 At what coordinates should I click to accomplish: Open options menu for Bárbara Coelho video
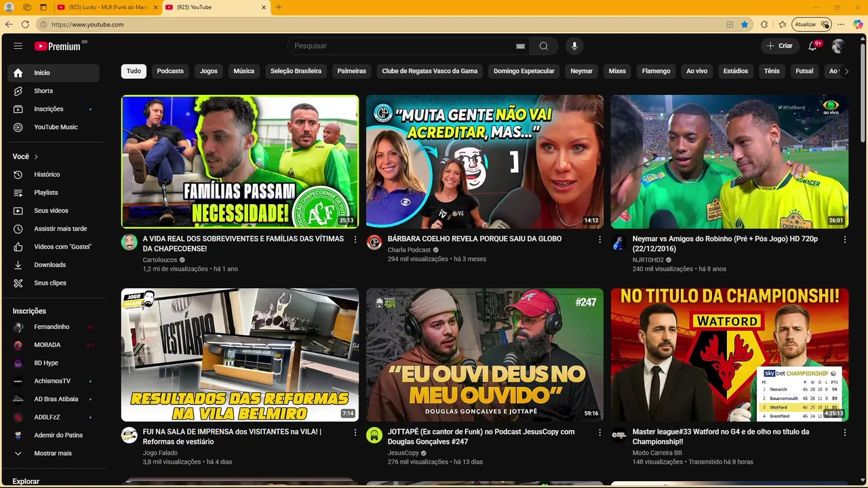[x=599, y=239]
